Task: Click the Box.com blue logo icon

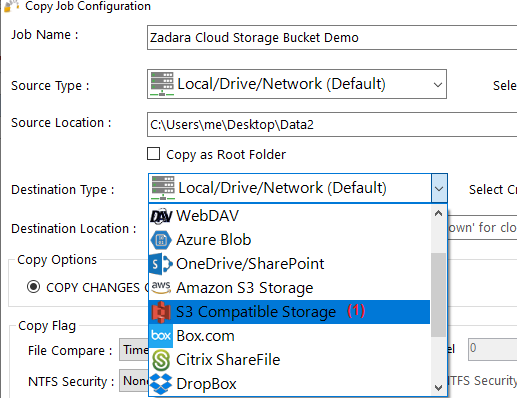Action: [161, 336]
